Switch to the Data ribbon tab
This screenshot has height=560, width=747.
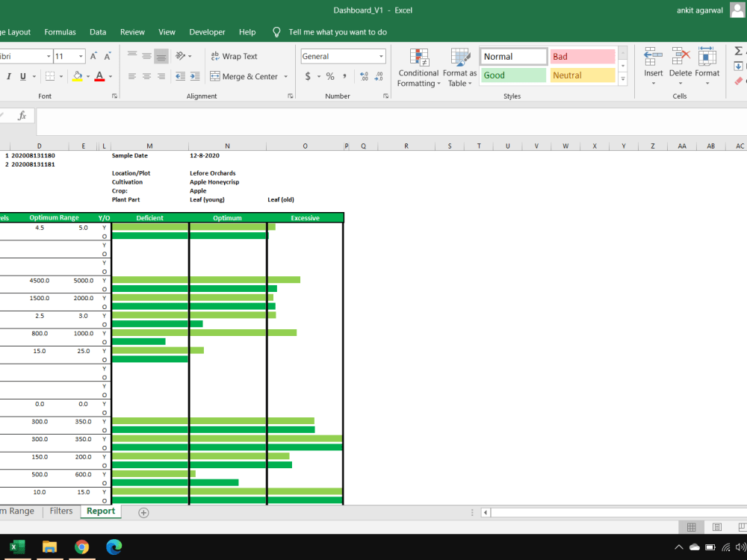97,32
